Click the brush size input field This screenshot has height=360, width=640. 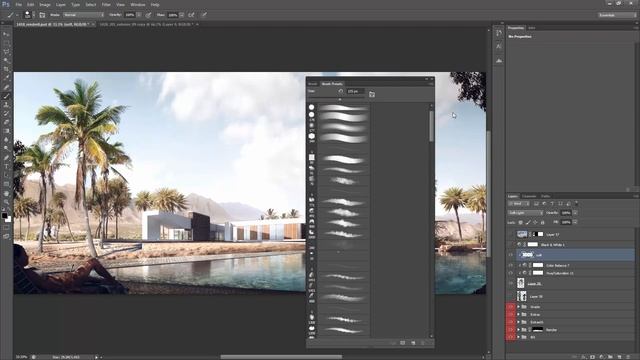pyautogui.click(x=355, y=91)
